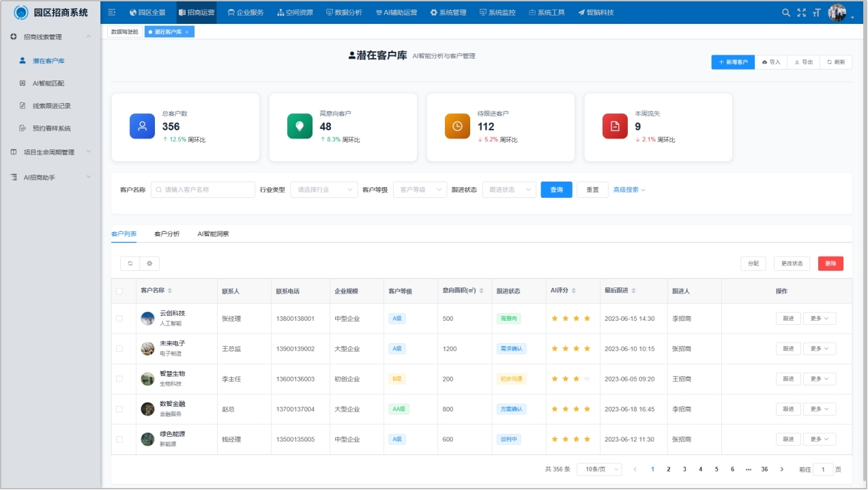Screen dimensions: 868x490
Task: Click the 查询 search button
Action: (x=555, y=189)
